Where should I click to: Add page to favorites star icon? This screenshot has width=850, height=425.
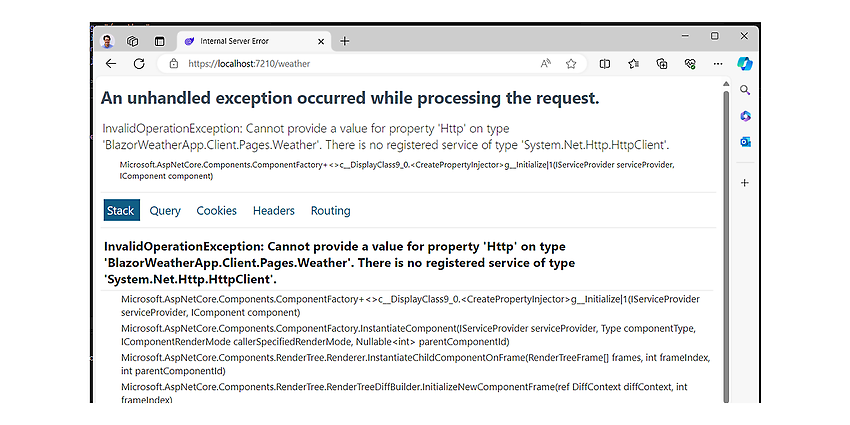coord(571,64)
